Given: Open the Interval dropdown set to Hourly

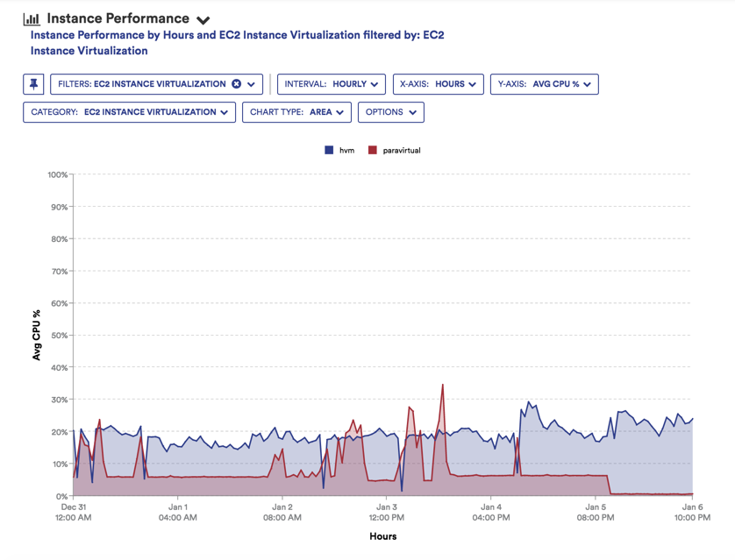Looking at the screenshot, I should coord(331,84).
